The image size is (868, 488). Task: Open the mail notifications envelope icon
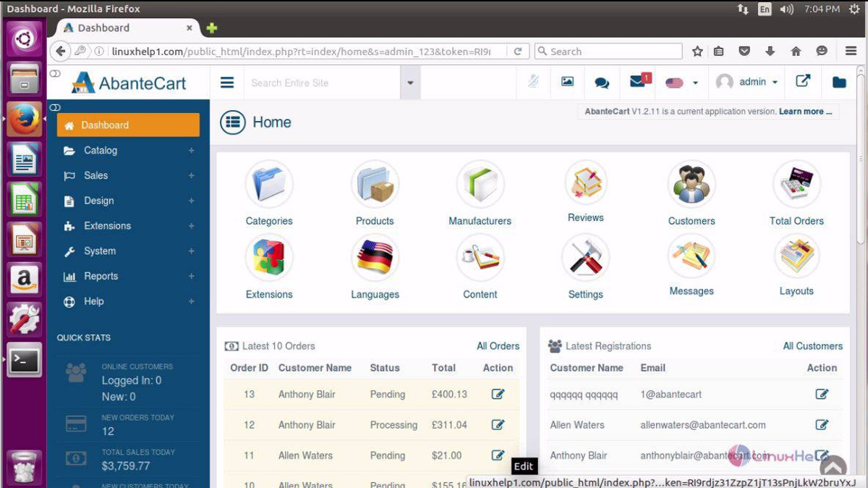tap(638, 80)
